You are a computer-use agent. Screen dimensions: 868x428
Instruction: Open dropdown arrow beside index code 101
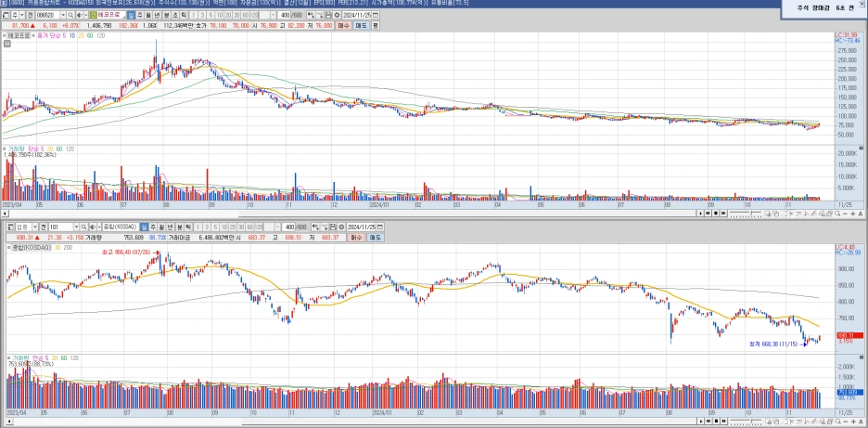pos(76,227)
